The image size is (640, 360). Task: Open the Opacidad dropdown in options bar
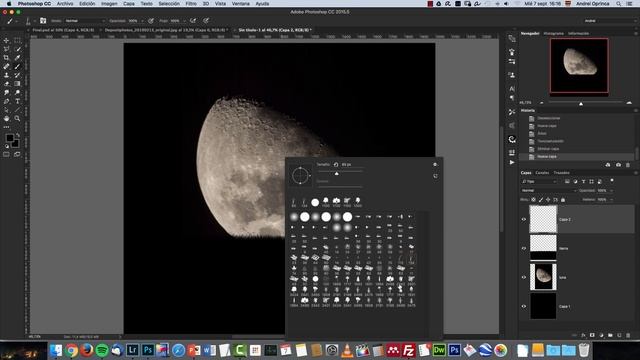[143, 20]
